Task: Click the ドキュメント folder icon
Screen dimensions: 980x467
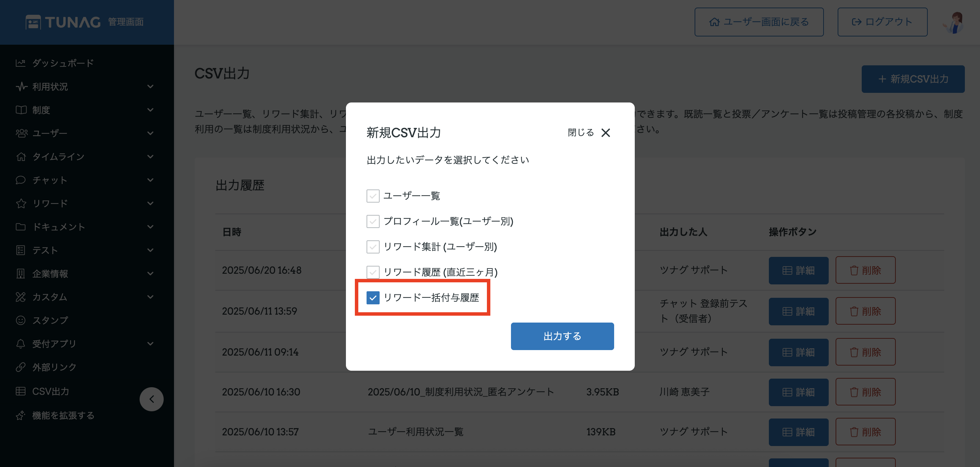Action: point(21,227)
